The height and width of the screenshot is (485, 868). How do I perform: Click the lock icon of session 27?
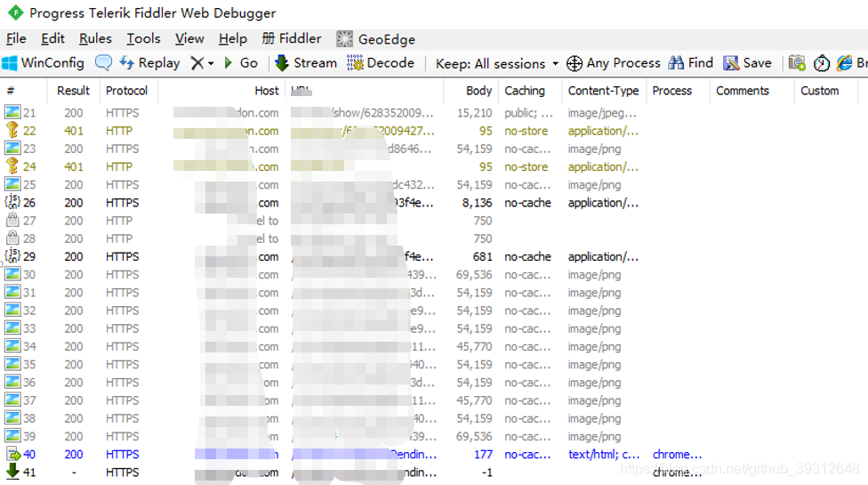tap(12, 221)
